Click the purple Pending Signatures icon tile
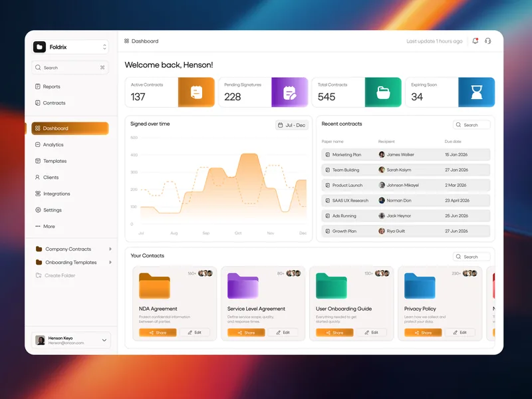532x399 pixels. coord(289,92)
